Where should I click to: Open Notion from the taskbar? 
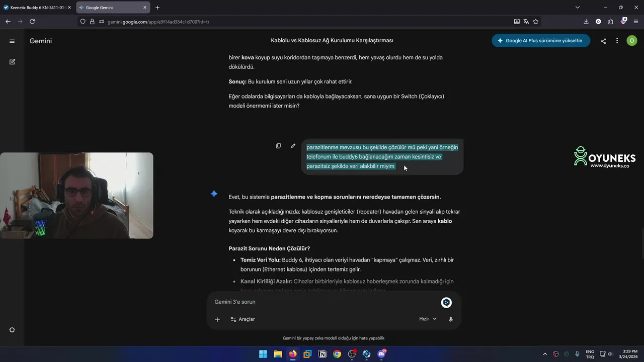(x=323, y=354)
